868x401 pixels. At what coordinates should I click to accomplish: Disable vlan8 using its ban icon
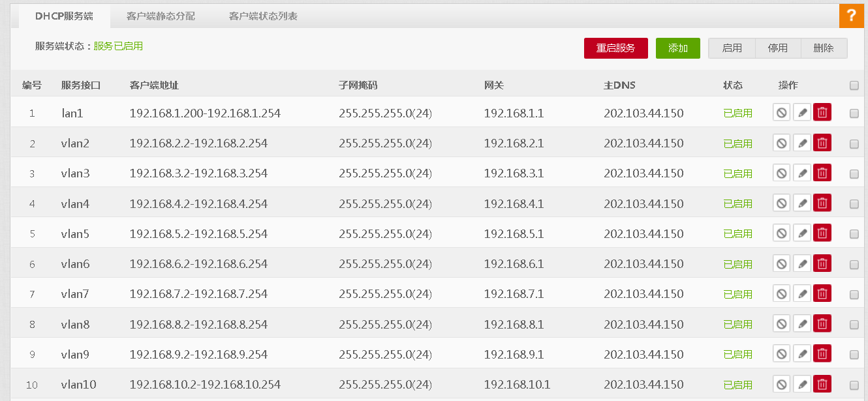(782, 324)
